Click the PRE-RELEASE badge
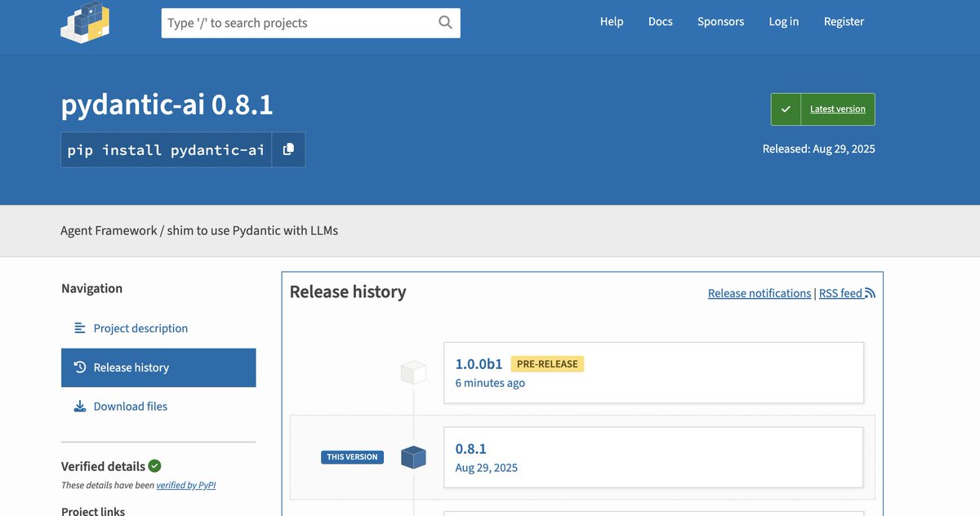Image resolution: width=980 pixels, height=516 pixels. 547,364
